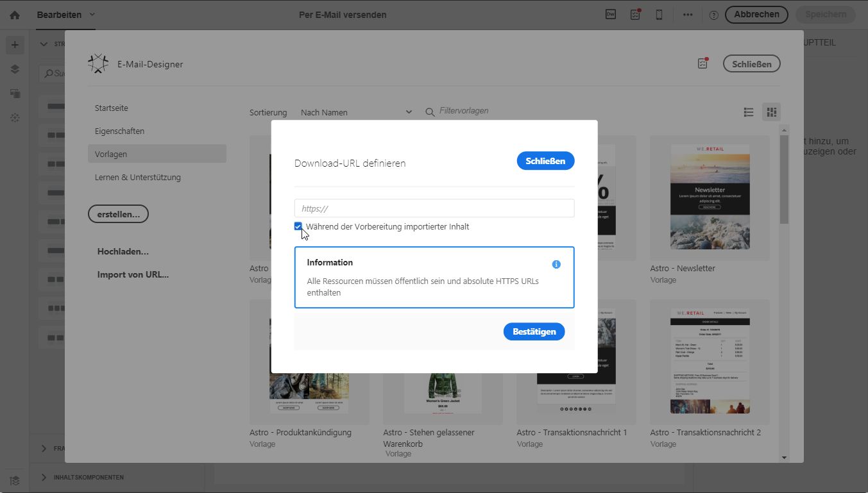The width and height of the screenshot is (868, 493).
Task: Click the 'Astro - Transaktionsnachricht 1' label
Action: (x=572, y=433)
